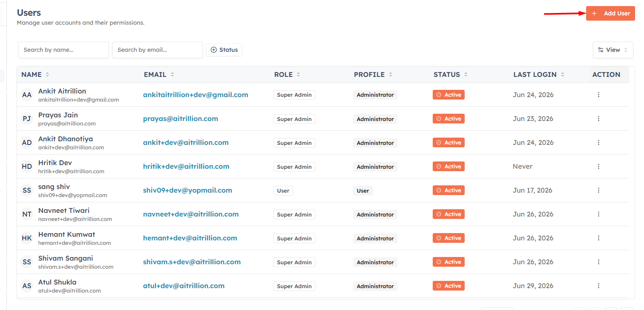The height and width of the screenshot is (310, 644).
Task: Click Jun 17, 2026 login date
Action: (532, 190)
